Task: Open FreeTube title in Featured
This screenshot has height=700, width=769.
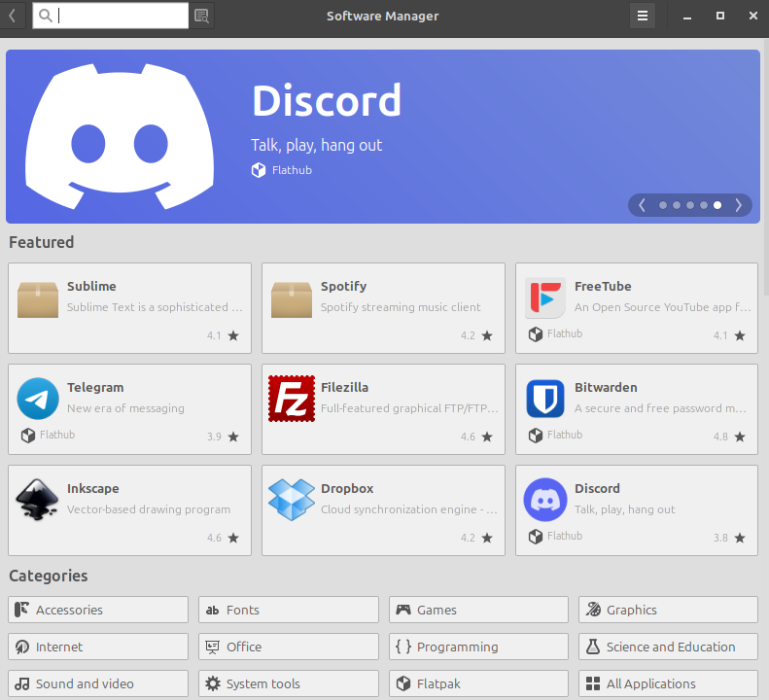Action: (x=603, y=286)
